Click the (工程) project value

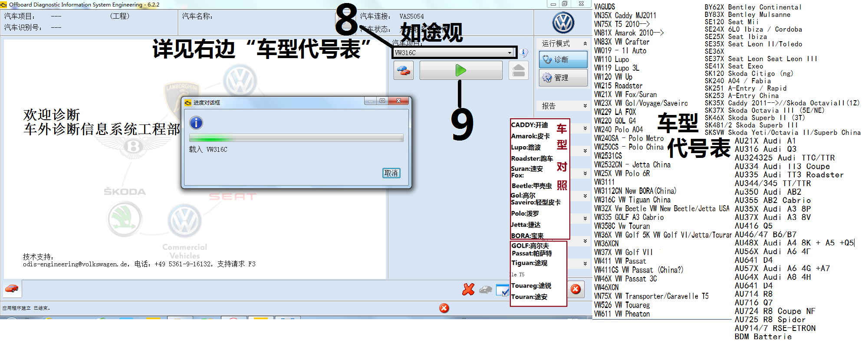(x=120, y=16)
